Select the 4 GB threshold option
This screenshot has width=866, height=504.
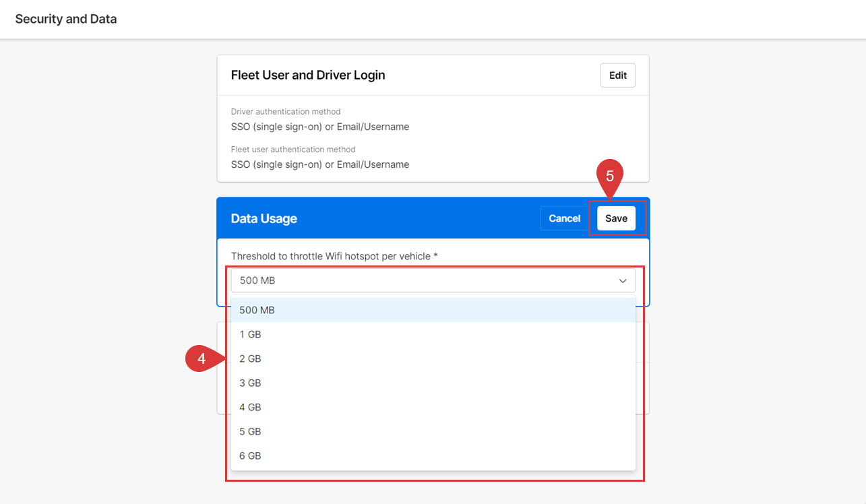(433, 407)
